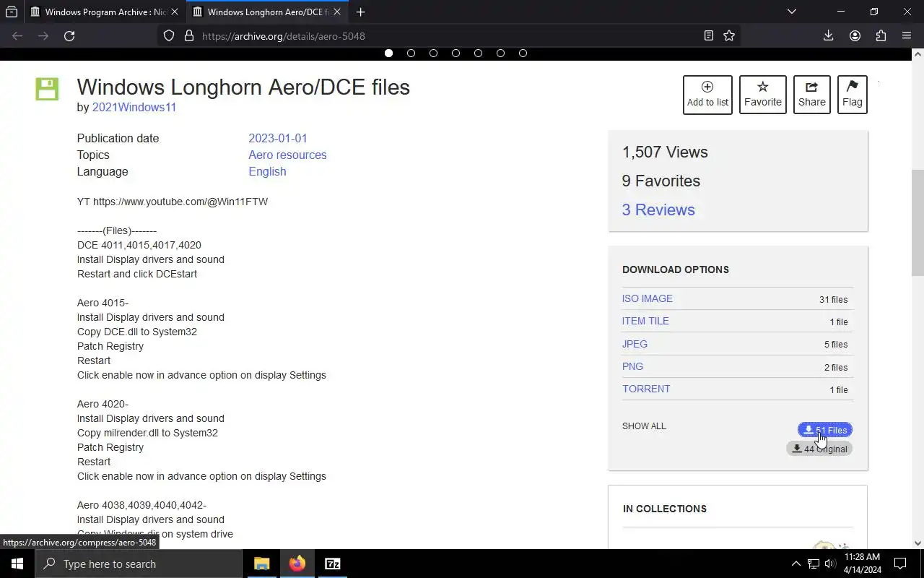Show hidden system tray icons

796,564
